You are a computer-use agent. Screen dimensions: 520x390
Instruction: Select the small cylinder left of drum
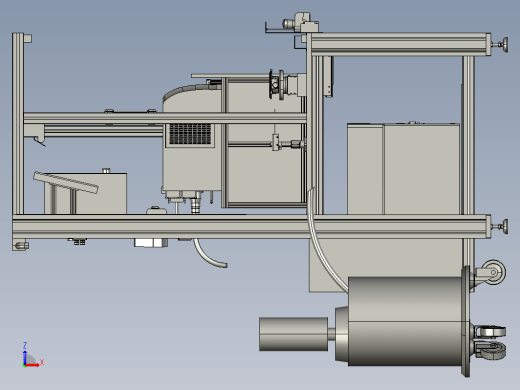coord(293,334)
